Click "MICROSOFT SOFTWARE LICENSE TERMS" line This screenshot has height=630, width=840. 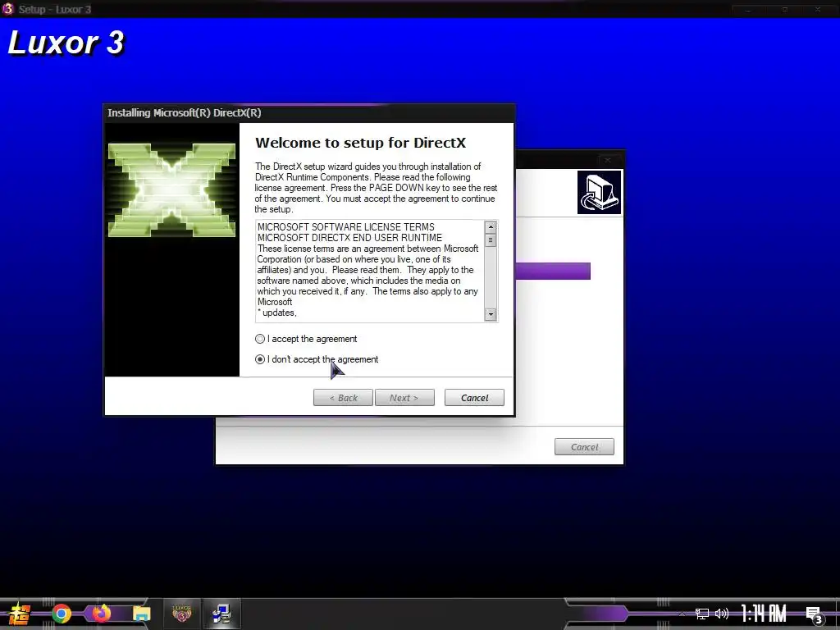346,227
